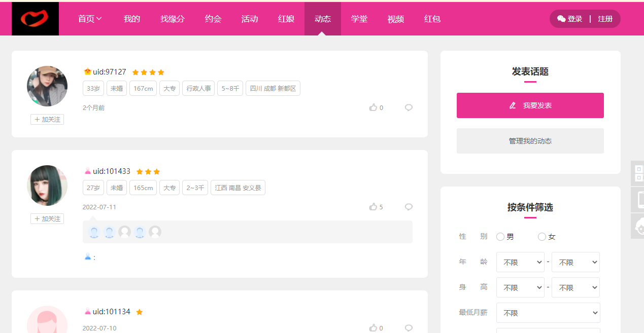
Task: Click the pink default avatar of uid:101134
Action: [x=47, y=319]
